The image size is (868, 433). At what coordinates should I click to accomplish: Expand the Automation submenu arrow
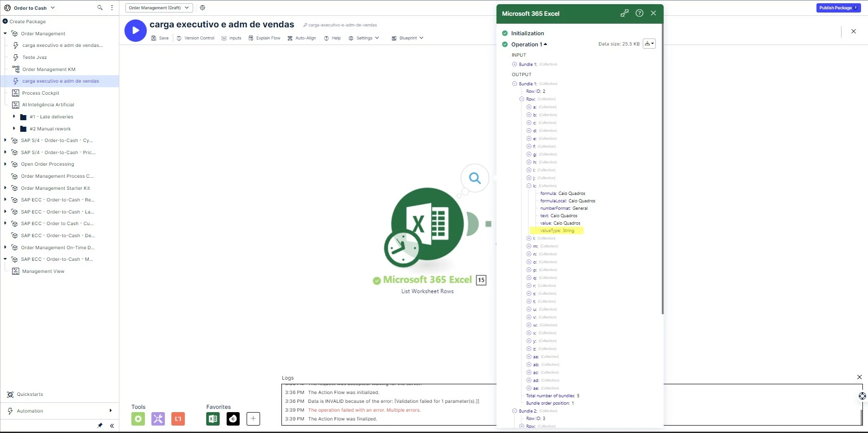pyautogui.click(x=111, y=411)
